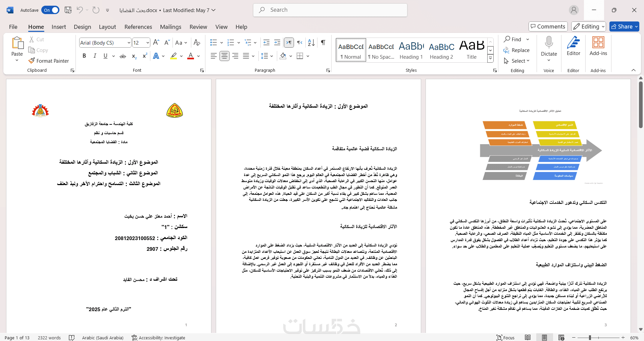Open Replace dialog
This screenshot has height=341, width=644.
516,50
